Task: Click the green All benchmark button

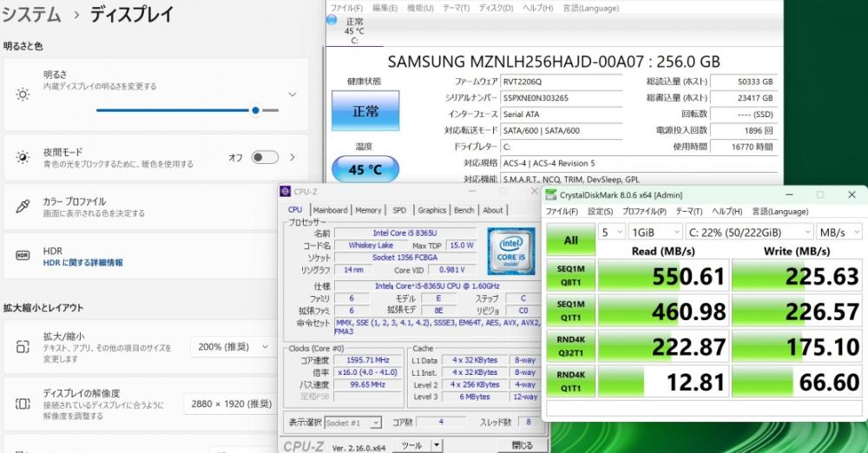Action: tap(569, 239)
